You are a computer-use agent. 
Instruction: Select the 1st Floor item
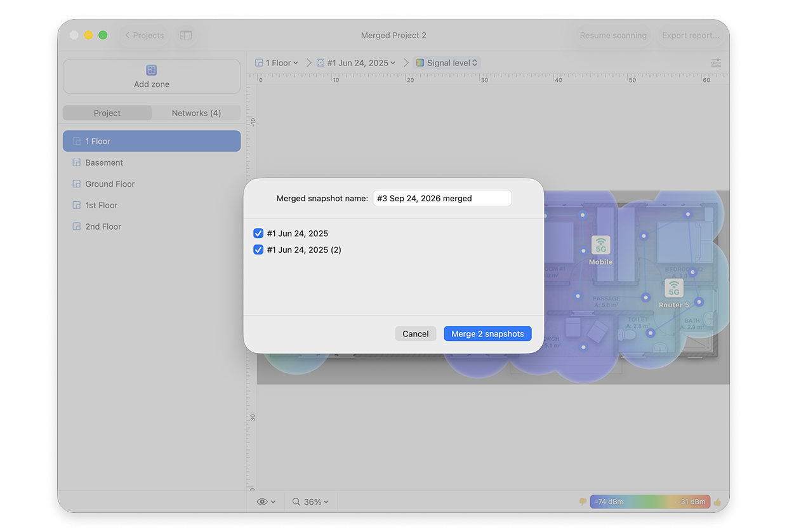click(152, 205)
